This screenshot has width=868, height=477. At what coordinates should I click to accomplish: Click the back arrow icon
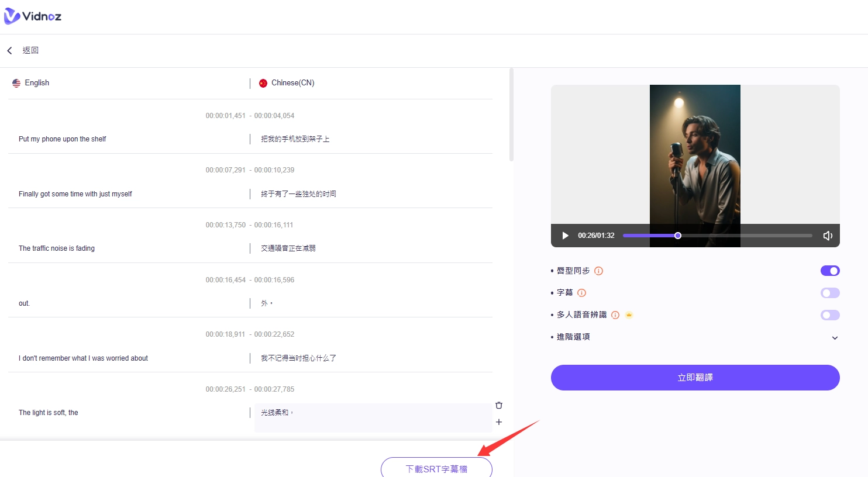pos(10,51)
